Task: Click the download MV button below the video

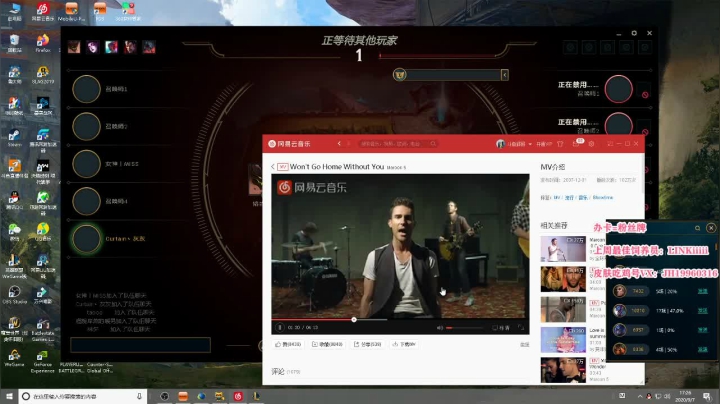Action: click(404, 344)
